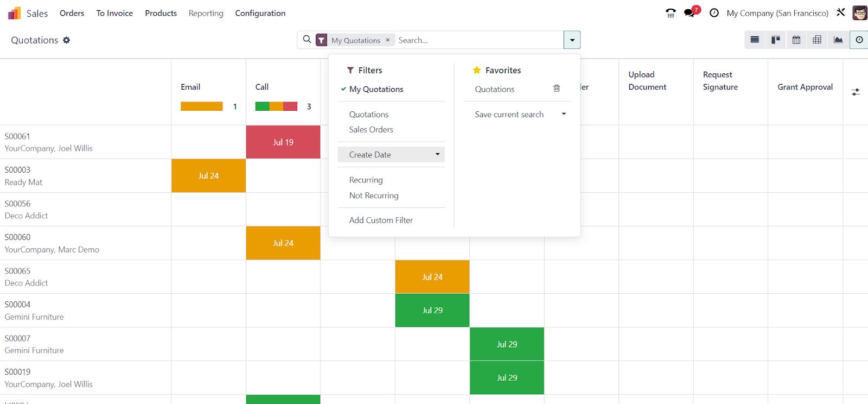Open the VoIP phone icon in top bar
Image resolution: width=868 pixels, height=404 pixels.
[x=671, y=13]
